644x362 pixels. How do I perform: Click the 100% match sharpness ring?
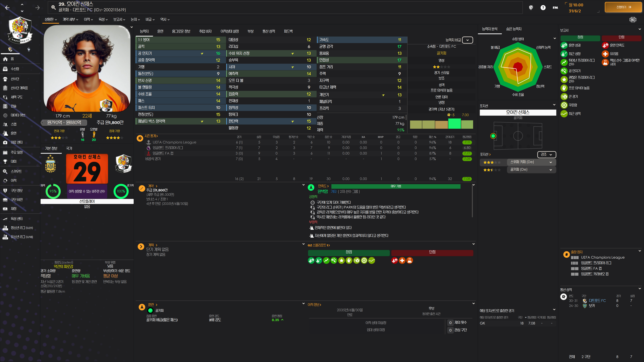tap(121, 191)
